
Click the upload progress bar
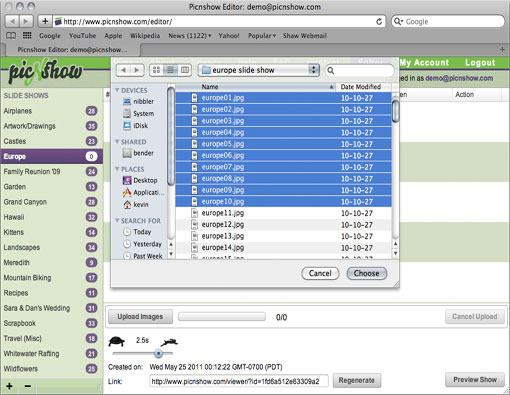click(222, 317)
